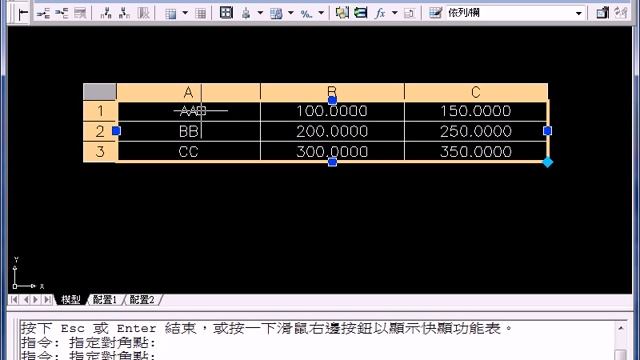Click the Data Format percent icon
The height and width of the screenshot is (360, 640).
[306, 13]
